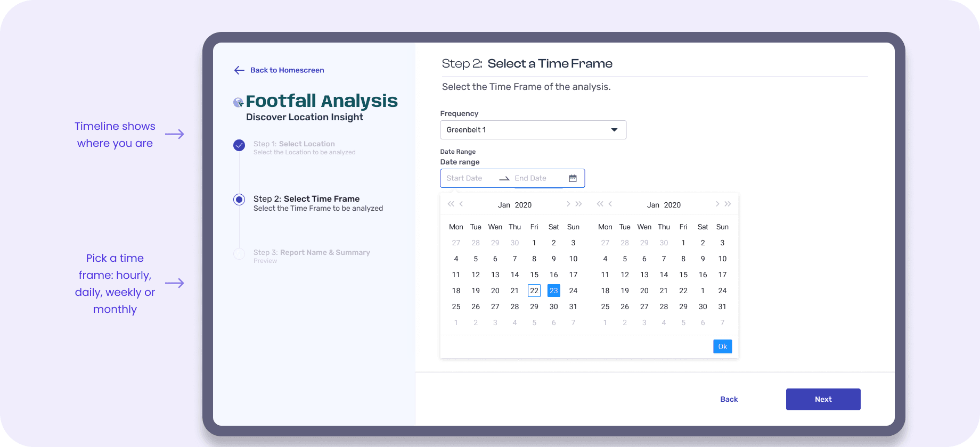The height and width of the screenshot is (447, 980).
Task: Click next month chevron in right calendar
Action: pos(717,204)
